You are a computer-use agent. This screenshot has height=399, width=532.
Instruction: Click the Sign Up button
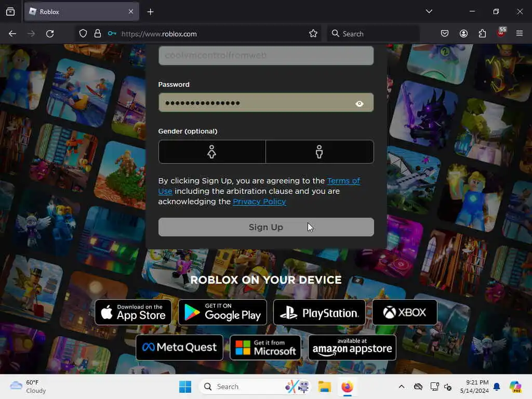[266, 227]
